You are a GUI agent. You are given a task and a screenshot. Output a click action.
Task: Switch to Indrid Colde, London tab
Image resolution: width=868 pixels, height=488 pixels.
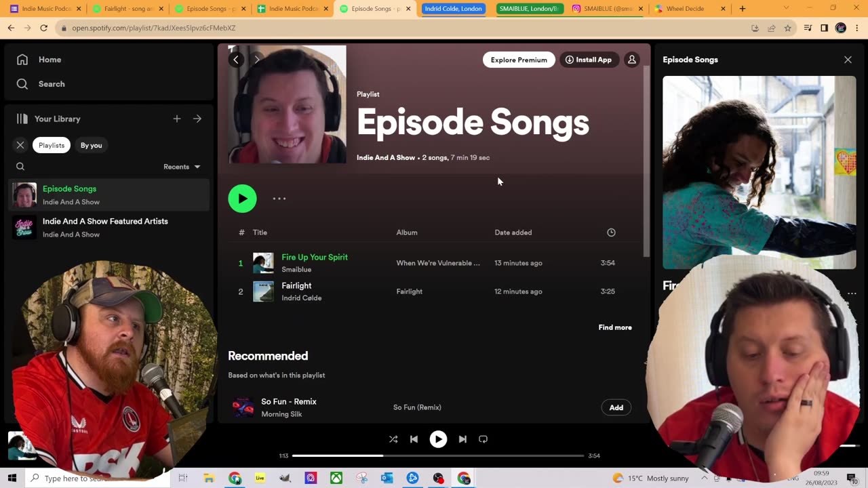pyautogui.click(x=454, y=9)
